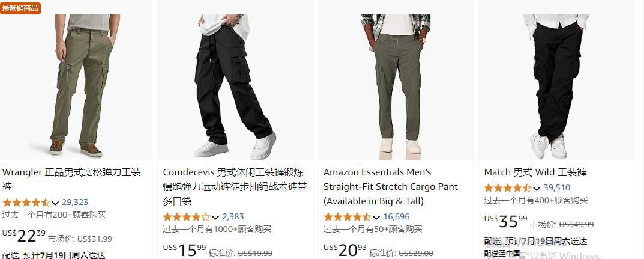The width and height of the screenshot is (644, 259).
Task: View the 39,510 reviews for Match pants
Action: click(557, 188)
